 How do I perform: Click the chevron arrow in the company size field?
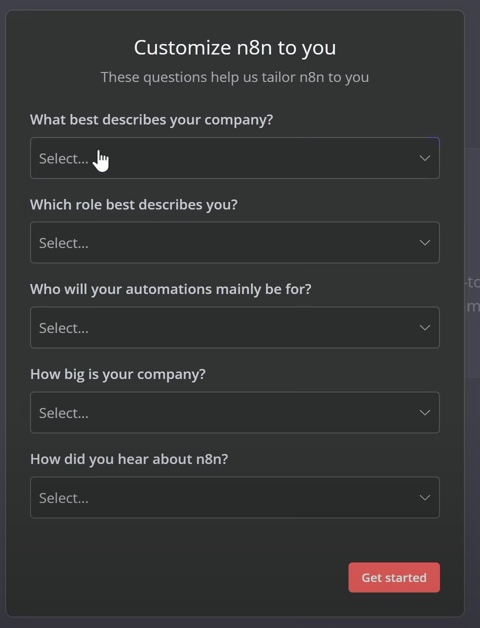point(425,413)
